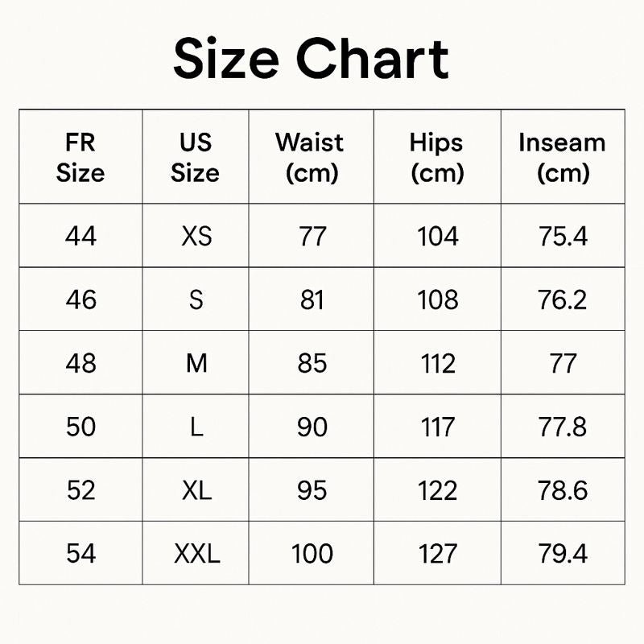Image resolution: width=644 pixels, height=644 pixels.
Task: Select the waist value 81 cell
Action: [x=312, y=299]
